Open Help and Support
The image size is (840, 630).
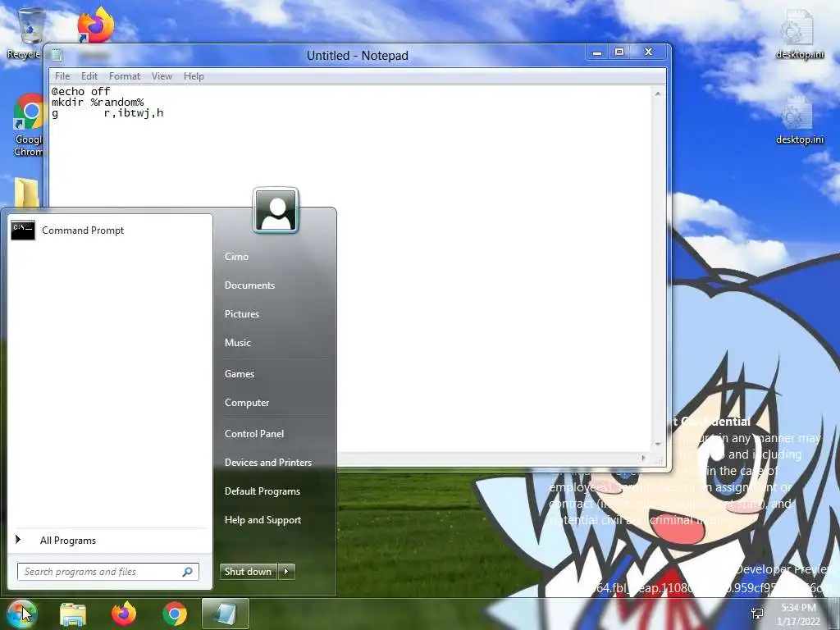tap(262, 520)
